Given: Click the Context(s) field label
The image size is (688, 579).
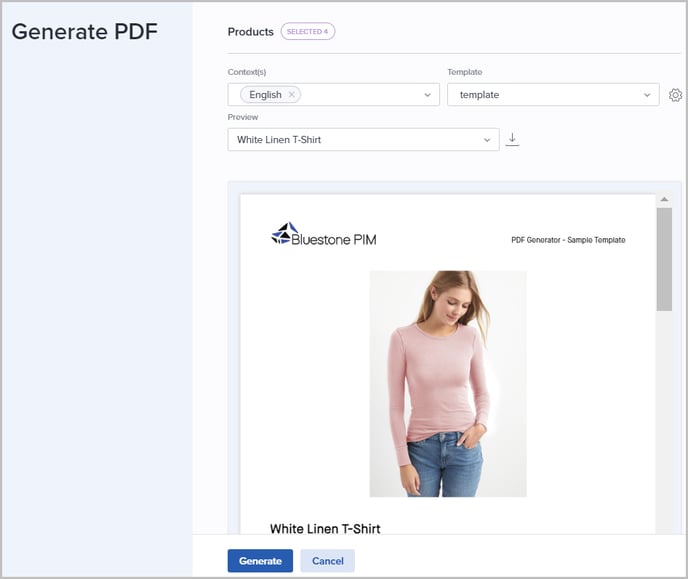Looking at the screenshot, I should click(x=247, y=72).
